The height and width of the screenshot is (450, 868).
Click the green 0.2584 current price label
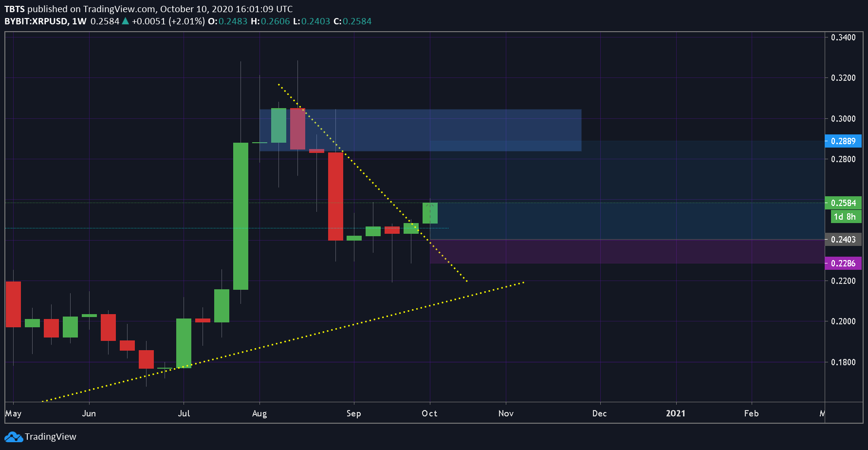843,203
